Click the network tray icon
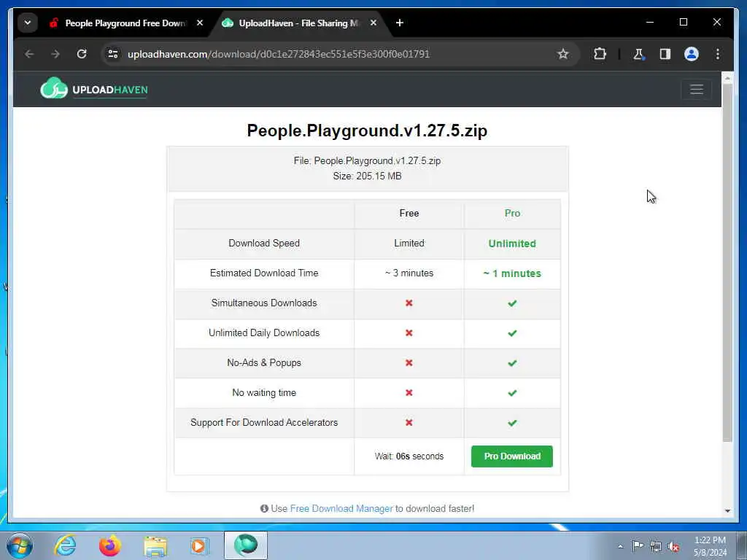The height and width of the screenshot is (560, 747). [656, 546]
